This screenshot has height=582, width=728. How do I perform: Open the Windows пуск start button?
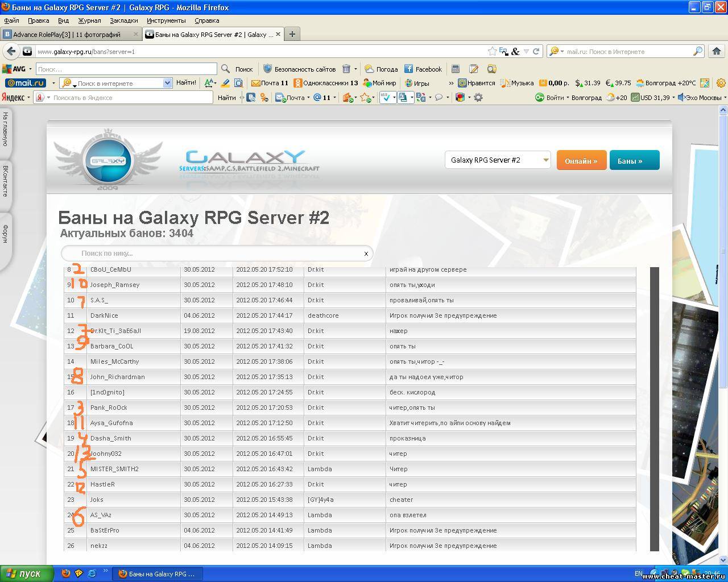tap(27, 573)
